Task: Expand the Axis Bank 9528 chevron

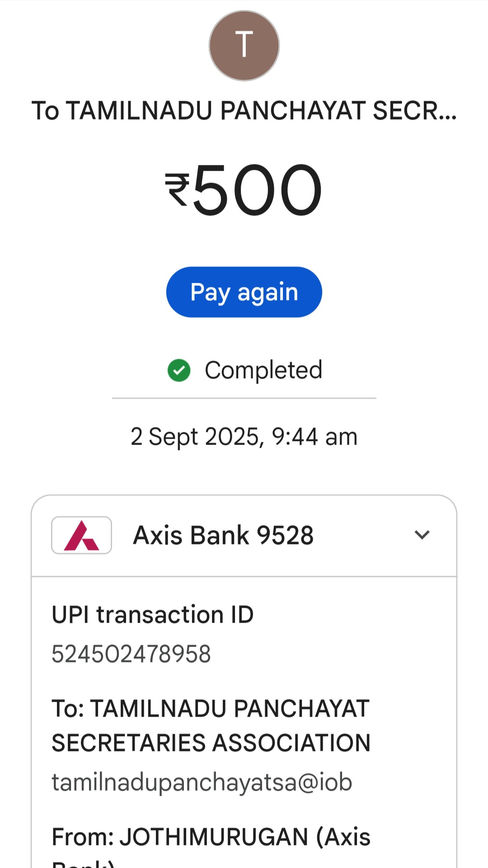Action: coord(422,535)
